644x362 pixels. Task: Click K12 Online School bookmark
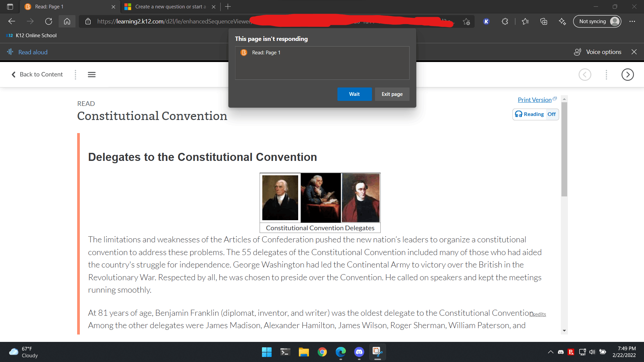[32, 36]
